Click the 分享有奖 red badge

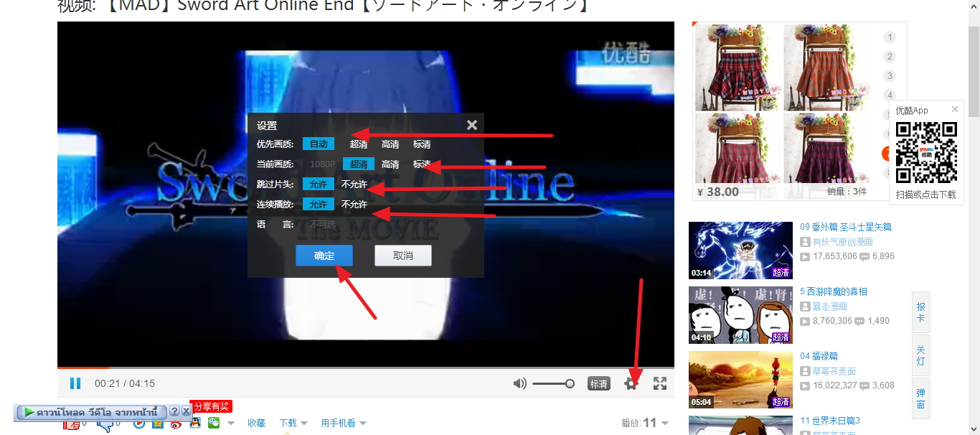(x=211, y=406)
